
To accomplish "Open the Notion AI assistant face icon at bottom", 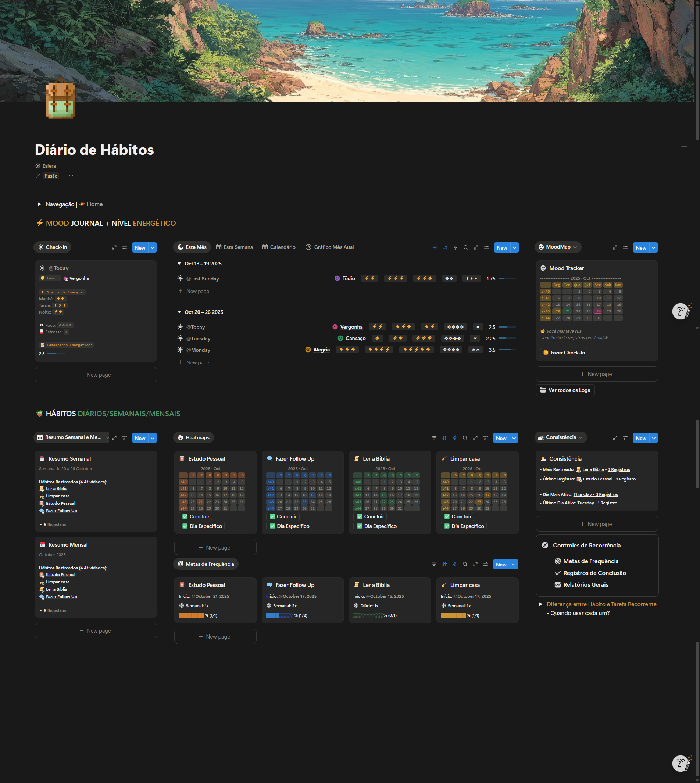I will [681, 764].
